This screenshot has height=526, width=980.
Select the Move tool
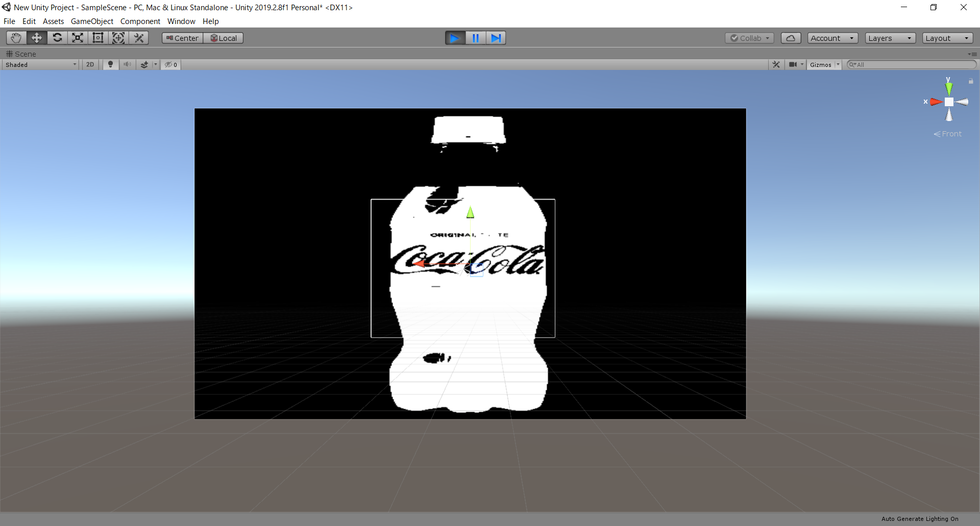pyautogui.click(x=37, y=38)
